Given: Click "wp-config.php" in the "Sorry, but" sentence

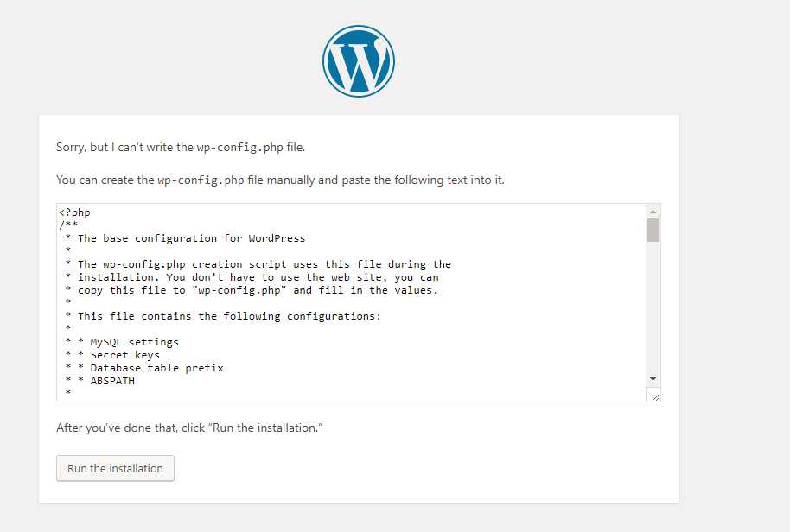Looking at the screenshot, I should pyautogui.click(x=239, y=148).
